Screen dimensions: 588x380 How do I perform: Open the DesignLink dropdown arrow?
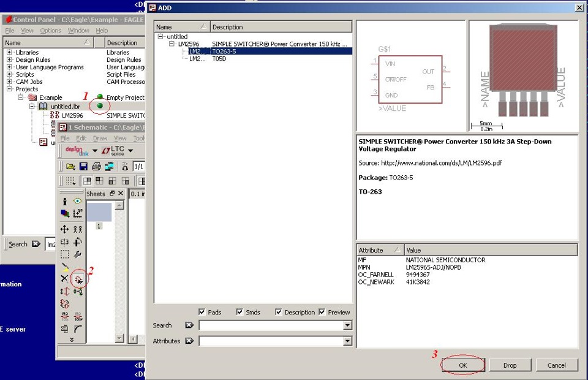95,151
